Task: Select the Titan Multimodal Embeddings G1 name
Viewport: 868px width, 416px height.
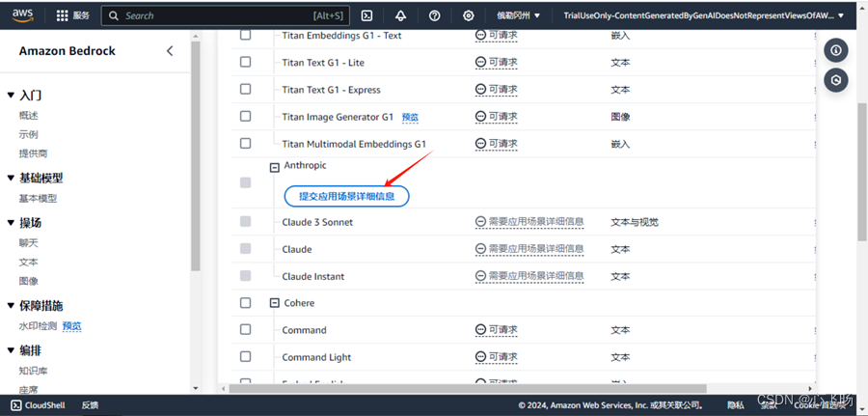Action: (354, 144)
